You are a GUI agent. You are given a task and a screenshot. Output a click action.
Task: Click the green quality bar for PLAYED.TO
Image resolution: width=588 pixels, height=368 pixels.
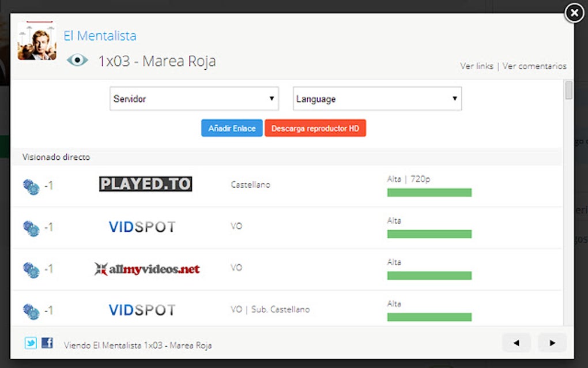(429, 191)
